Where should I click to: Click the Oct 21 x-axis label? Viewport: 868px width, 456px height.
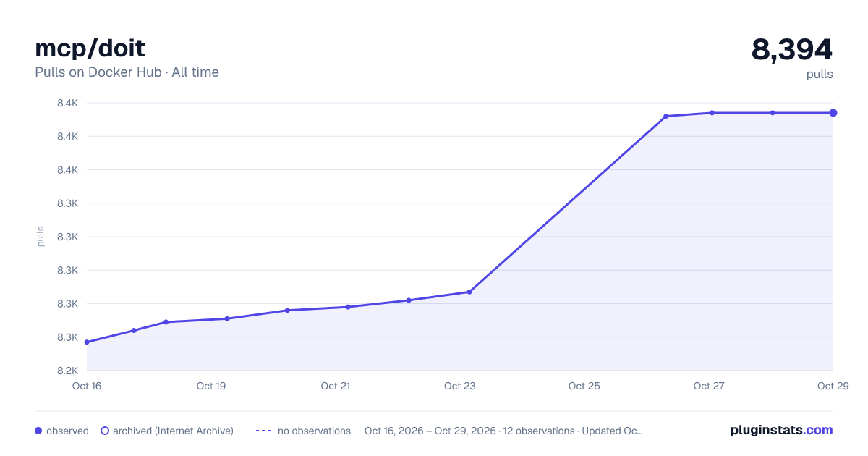(x=336, y=386)
